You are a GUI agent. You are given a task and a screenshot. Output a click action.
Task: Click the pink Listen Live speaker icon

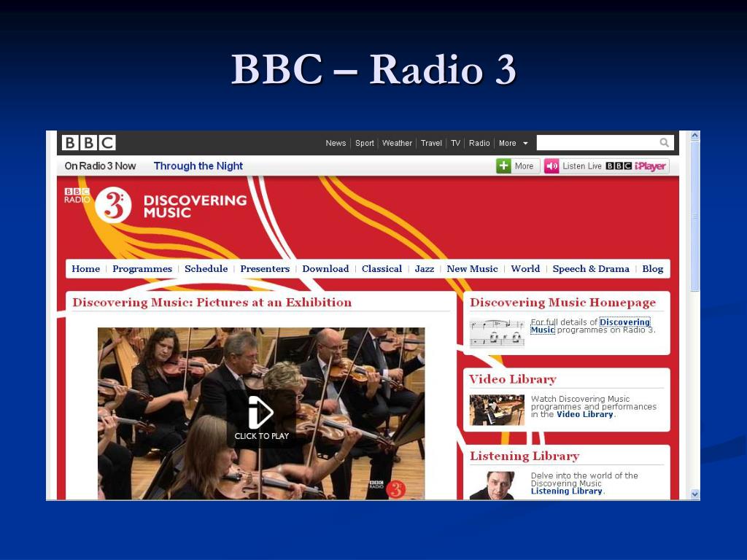[551, 166]
